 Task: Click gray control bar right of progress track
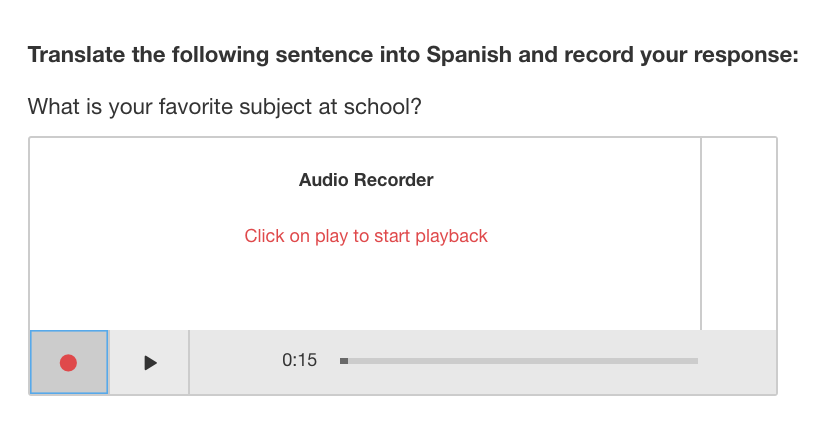tap(738, 362)
